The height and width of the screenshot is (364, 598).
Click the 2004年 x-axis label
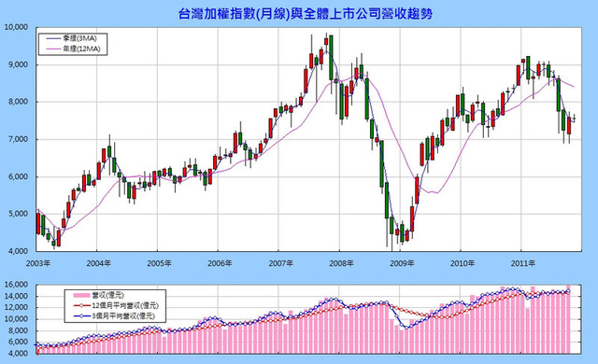[98, 263]
